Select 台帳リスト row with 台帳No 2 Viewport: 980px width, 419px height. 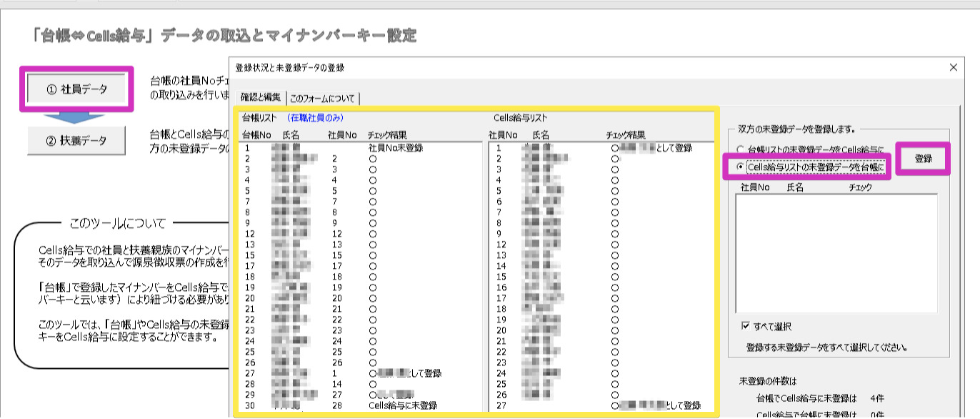click(361, 159)
